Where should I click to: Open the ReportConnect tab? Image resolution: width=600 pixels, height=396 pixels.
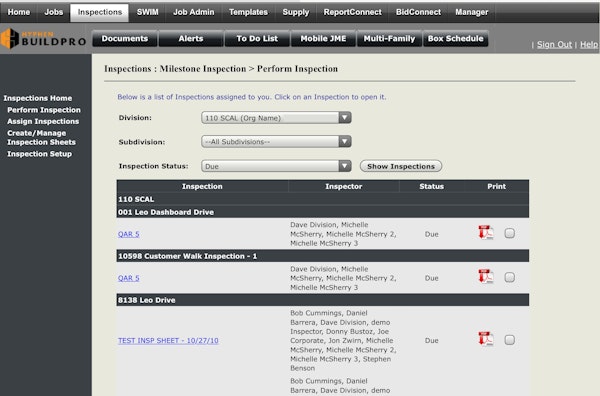tap(352, 12)
